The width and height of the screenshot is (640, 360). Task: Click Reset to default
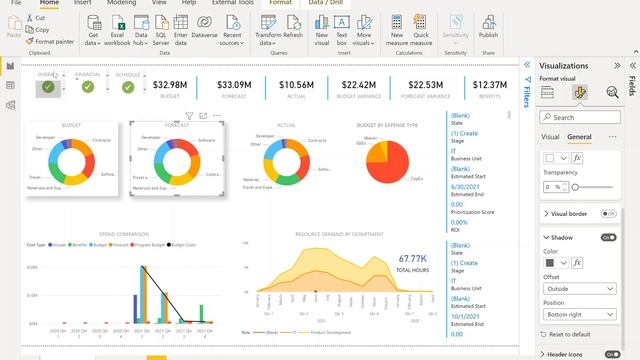coord(565,334)
